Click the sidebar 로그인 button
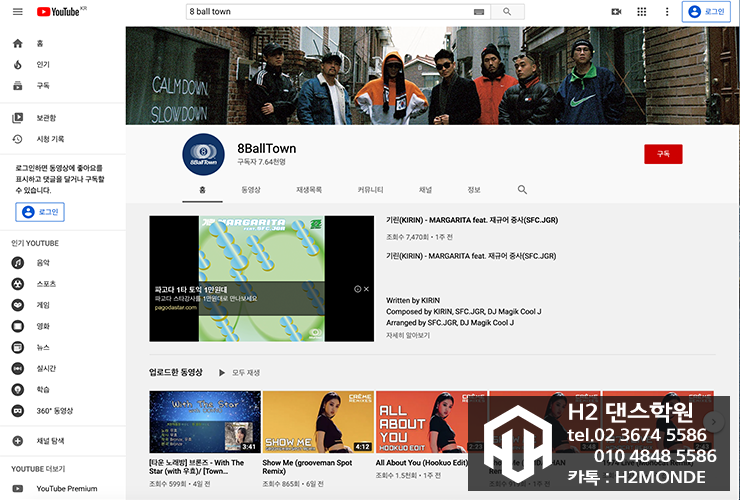 pos(40,212)
